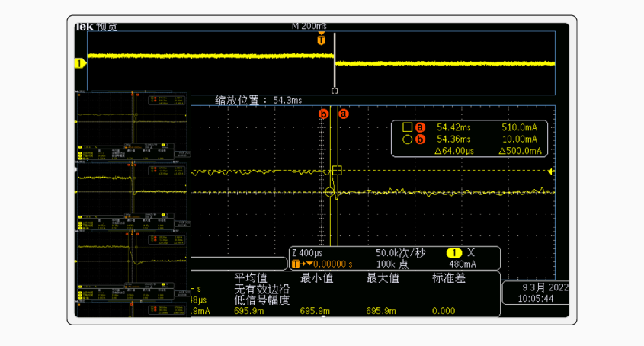Click the trigger delay T icon in readout

[297, 264]
